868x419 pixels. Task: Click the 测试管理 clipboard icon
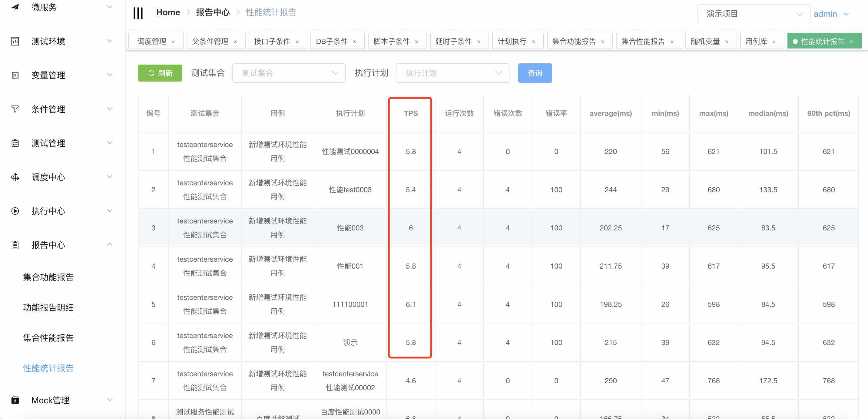click(15, 143)
